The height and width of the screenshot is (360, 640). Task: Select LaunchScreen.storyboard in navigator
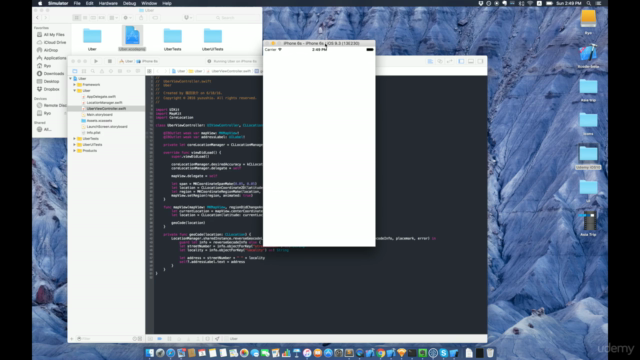[107, 127]
